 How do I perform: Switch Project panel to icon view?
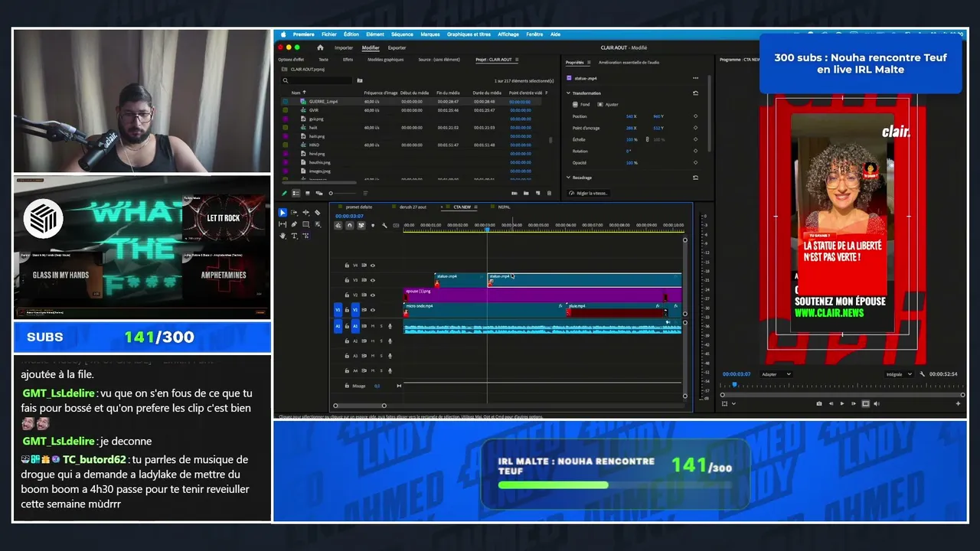point(307,193)
